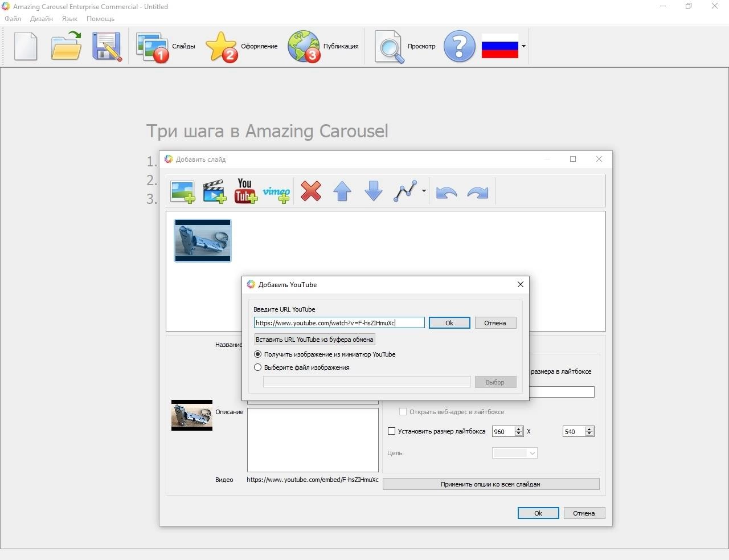This screenshot has height=560, width=729.
Task: Click Отмена in the Добавить слайд window
Action: pos(584,513)
